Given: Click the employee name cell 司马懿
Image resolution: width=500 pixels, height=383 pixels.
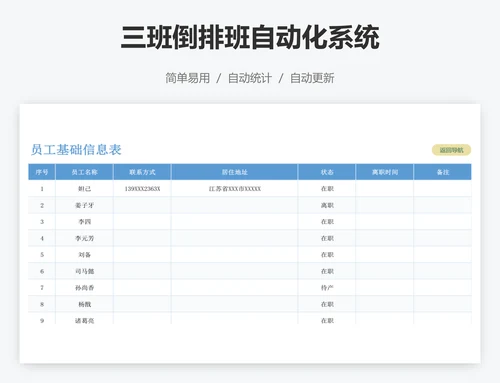Looking at the screenshot, I should click(84, 271).
